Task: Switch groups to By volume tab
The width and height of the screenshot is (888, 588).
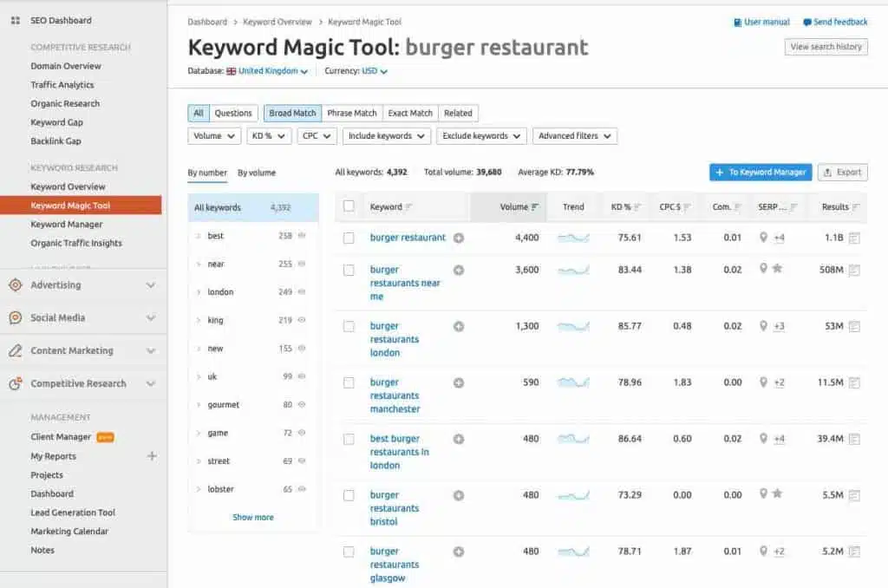Action: (257, 173)
